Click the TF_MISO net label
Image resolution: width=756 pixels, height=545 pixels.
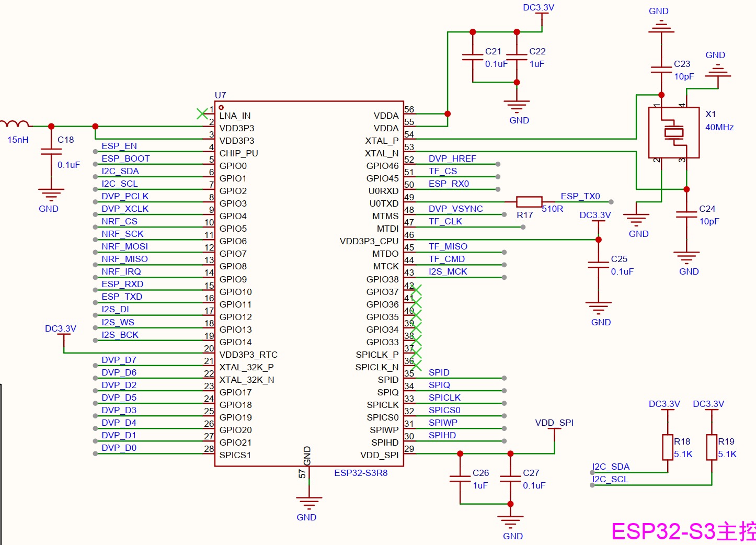coord(448,246)
